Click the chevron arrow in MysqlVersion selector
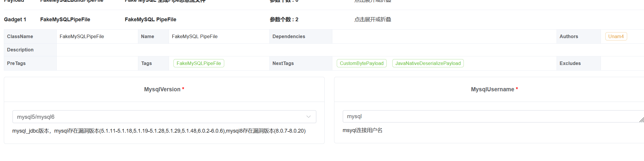644x161 pixels. (308, 117)
